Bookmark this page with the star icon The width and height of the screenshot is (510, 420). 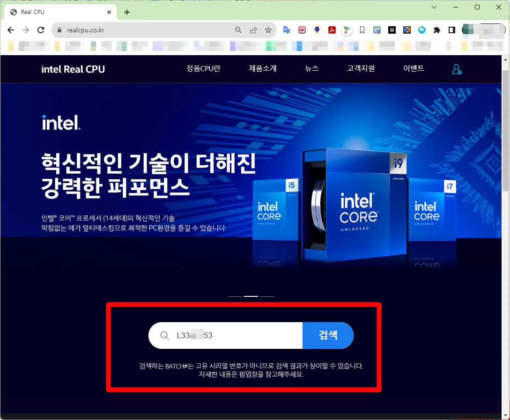(268, 30)
